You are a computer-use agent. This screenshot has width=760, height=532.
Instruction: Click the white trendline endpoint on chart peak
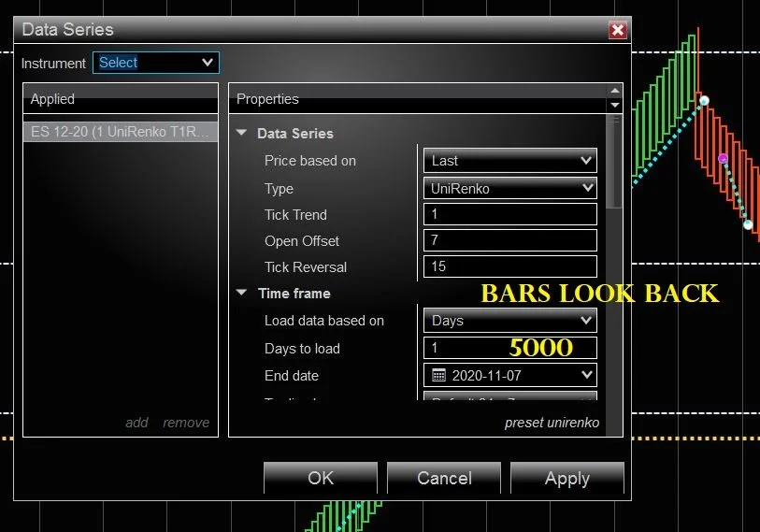tap(704, 100)
